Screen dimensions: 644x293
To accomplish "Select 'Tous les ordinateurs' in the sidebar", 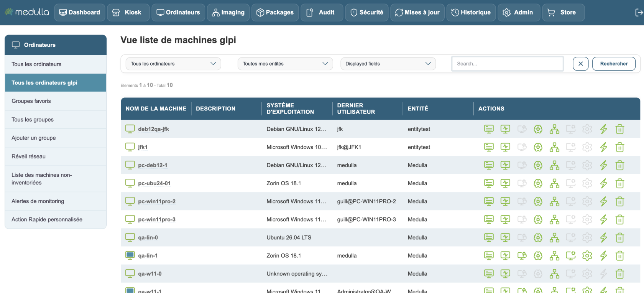I will 56,64.
